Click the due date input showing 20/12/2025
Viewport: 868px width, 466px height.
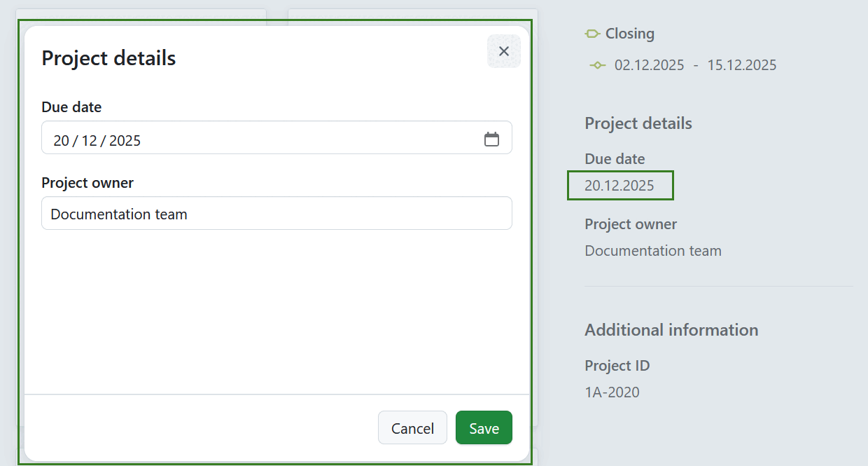point(210,138)
